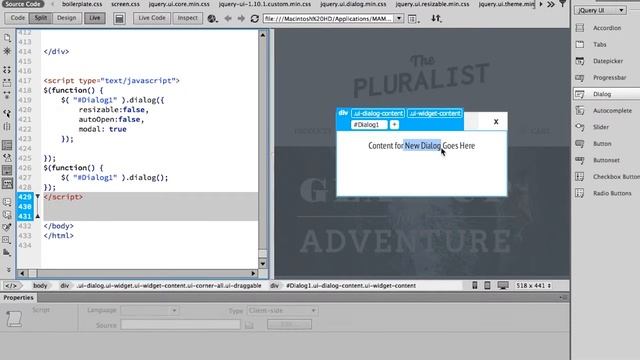Toggle Live Code button
Screen dimensions: 640x360
click(x=152, y=18)
